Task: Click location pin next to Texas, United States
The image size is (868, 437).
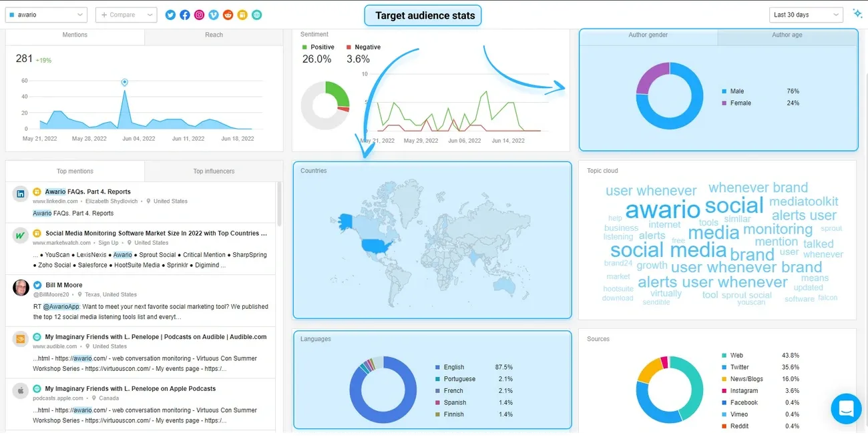Action: coord(80,295)
